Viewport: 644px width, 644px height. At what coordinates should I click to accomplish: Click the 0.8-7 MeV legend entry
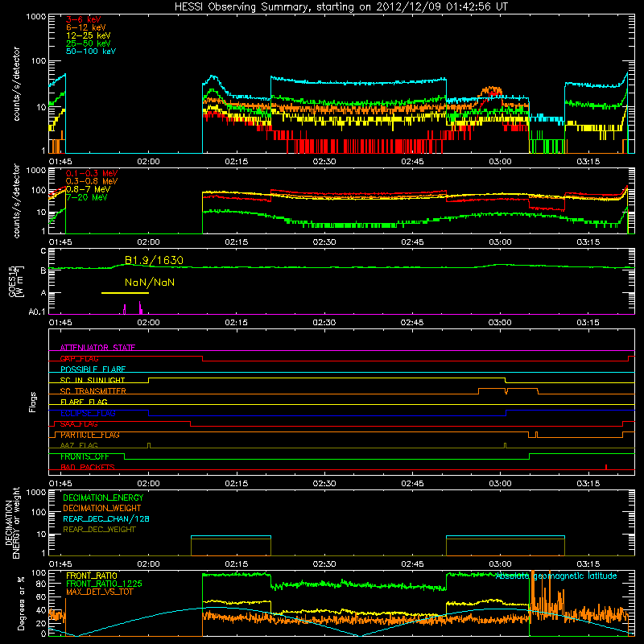tap(88, 189)
